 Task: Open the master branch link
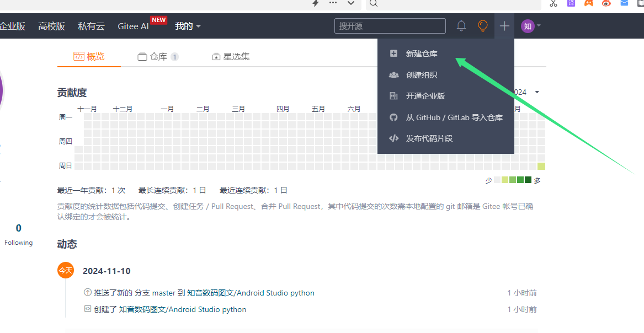[163, 293]
